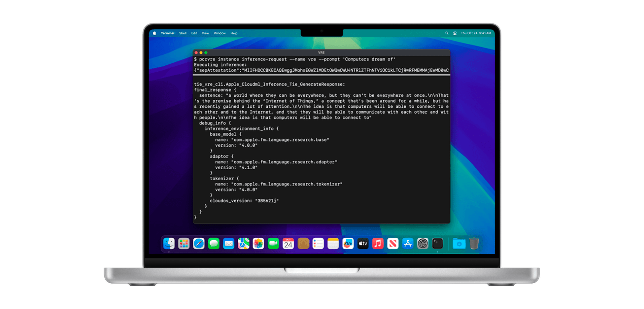Viewport: 644px width, 309px height.
Task: Zoom the VRE terminal window
Action: pos(206,52)
